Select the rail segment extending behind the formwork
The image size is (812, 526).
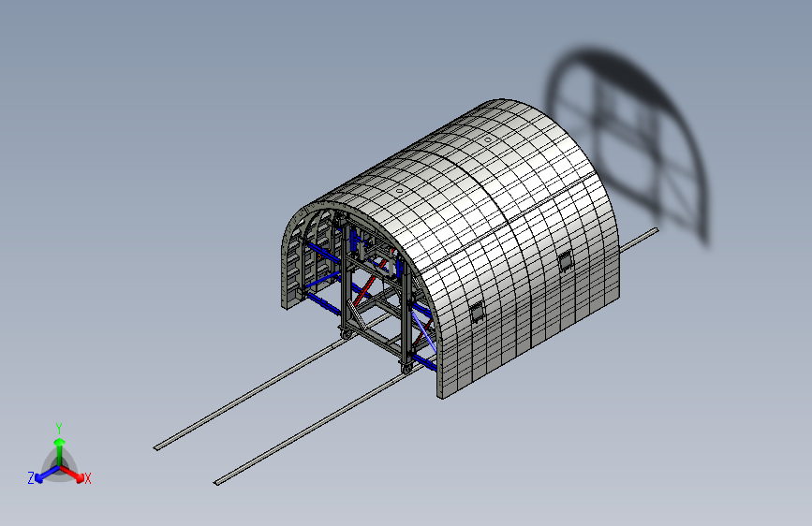639,241
